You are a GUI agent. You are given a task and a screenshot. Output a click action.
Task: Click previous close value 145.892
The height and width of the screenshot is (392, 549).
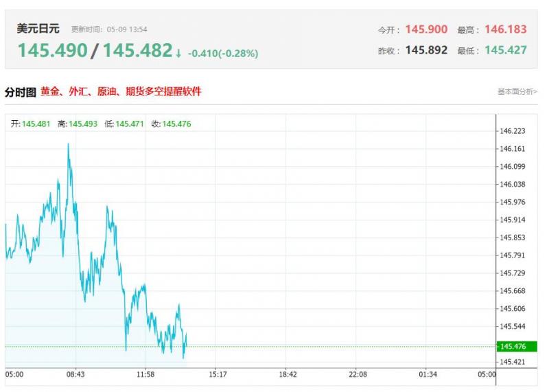(x=426, y=50)
